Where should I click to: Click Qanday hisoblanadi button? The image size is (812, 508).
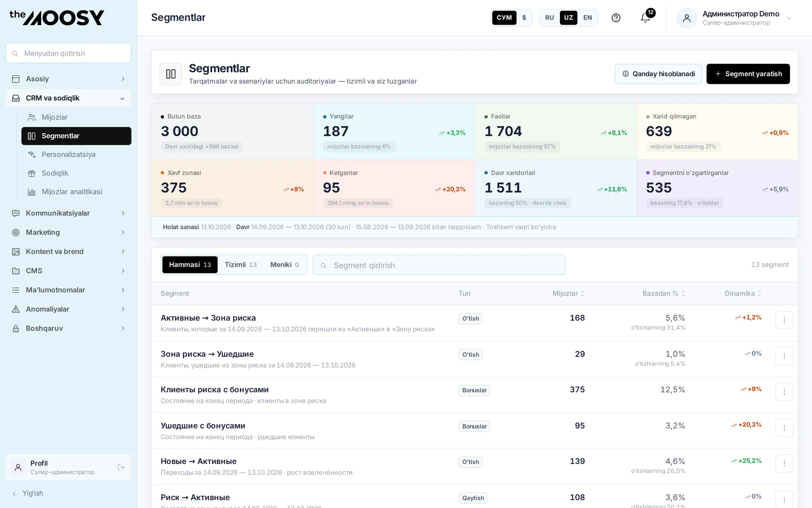[658, 74]
